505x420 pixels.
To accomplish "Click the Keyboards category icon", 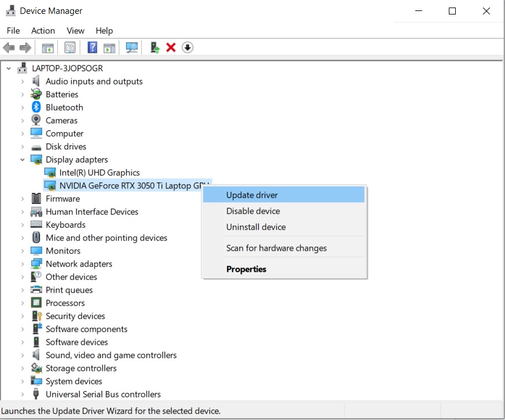I will click(x=36, y=224).
